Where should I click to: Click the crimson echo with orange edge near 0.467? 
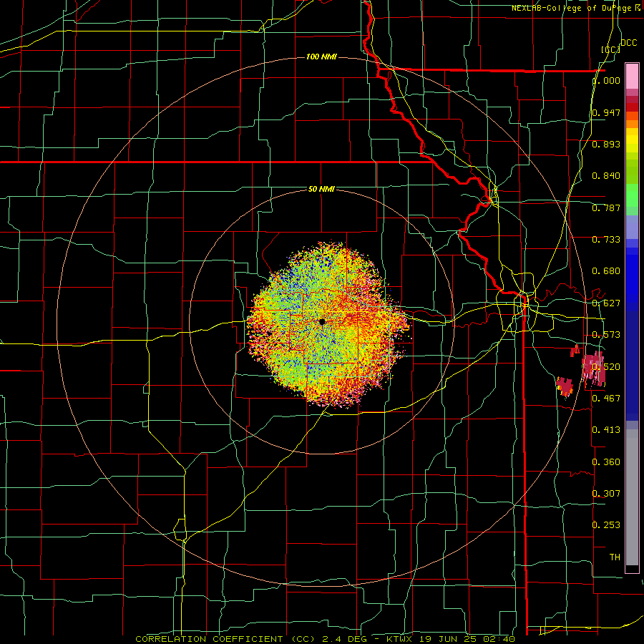[565, 386]
